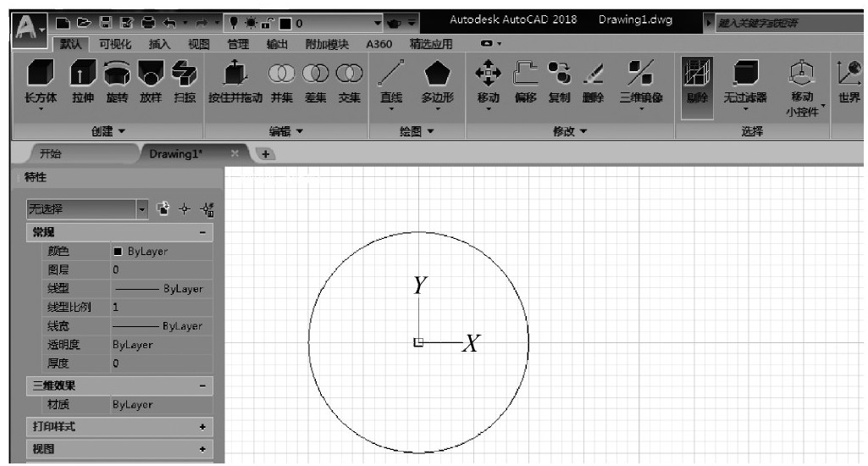The image size is (868, 466).
Task: Click the Select Objects crosshair icon in 特性 panel
Action: pyautogui.click(x=185, y=209)
